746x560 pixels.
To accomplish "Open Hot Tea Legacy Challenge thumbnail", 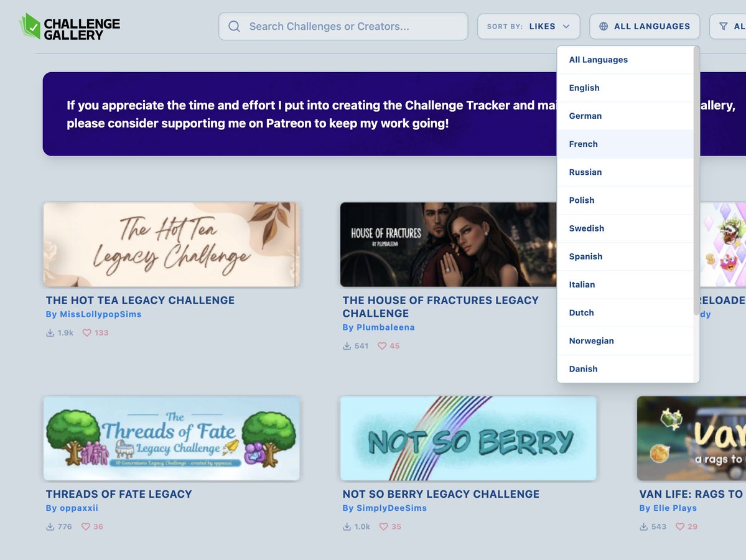I will click(x=172, y=245).
